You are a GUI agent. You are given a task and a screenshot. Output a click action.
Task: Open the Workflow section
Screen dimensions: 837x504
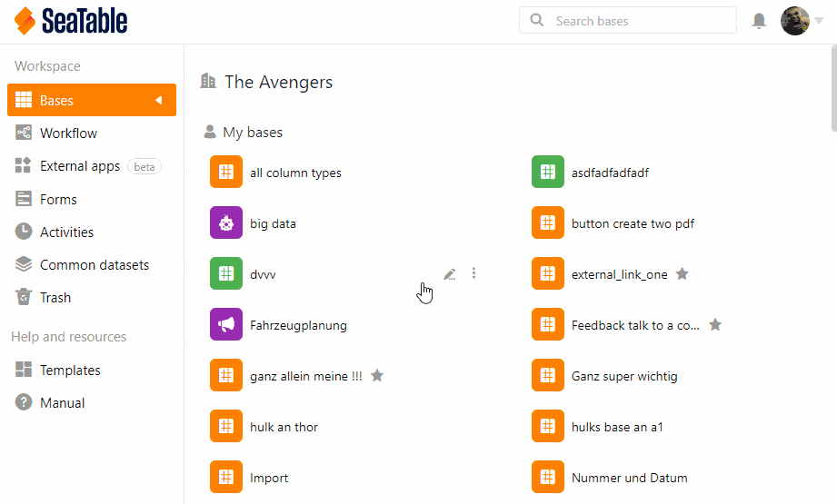(68, 133)
